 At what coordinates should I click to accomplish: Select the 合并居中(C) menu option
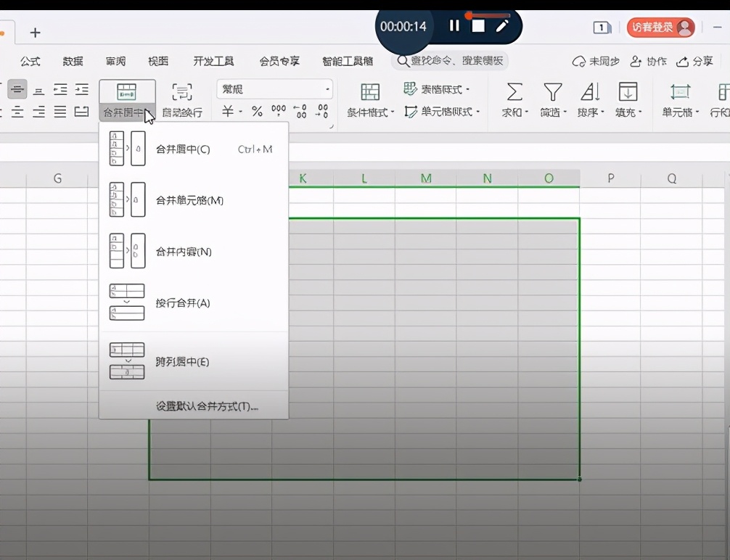click(x=194, y=149)
